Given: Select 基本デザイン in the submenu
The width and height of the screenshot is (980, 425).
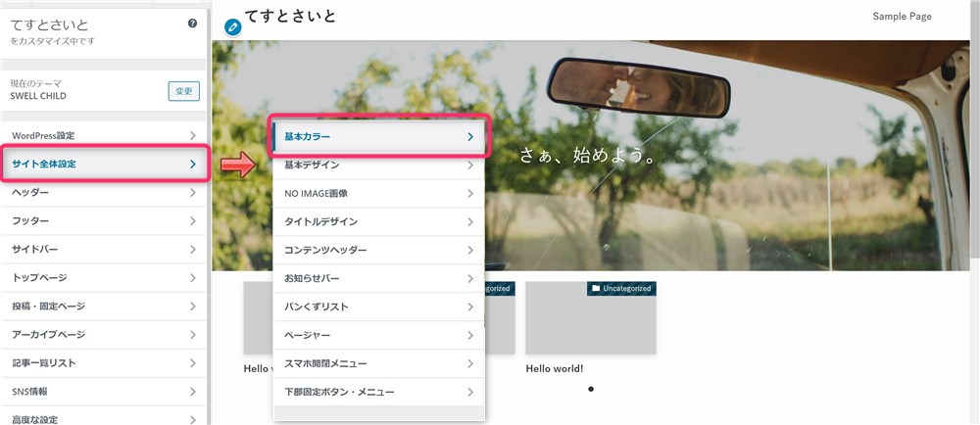Looking at the screenshot, I should coord(378,165).
